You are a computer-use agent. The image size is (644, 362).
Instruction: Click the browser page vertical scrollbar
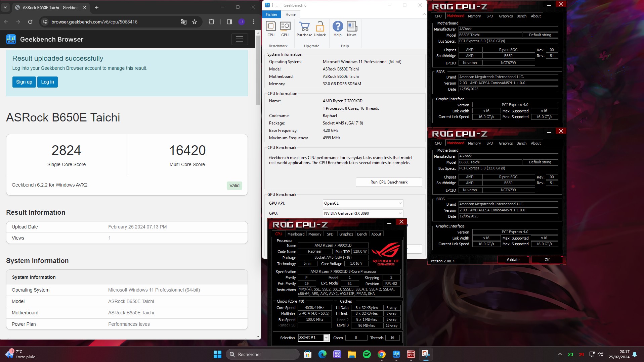(258, 69)
